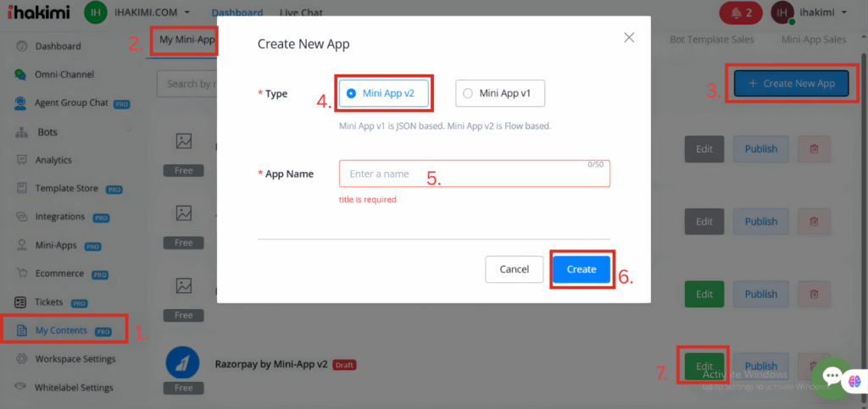This screenshot has height=409, width=868.
Task: Collapse the Bots section in sidebar
Action: (x=130, y=132)
